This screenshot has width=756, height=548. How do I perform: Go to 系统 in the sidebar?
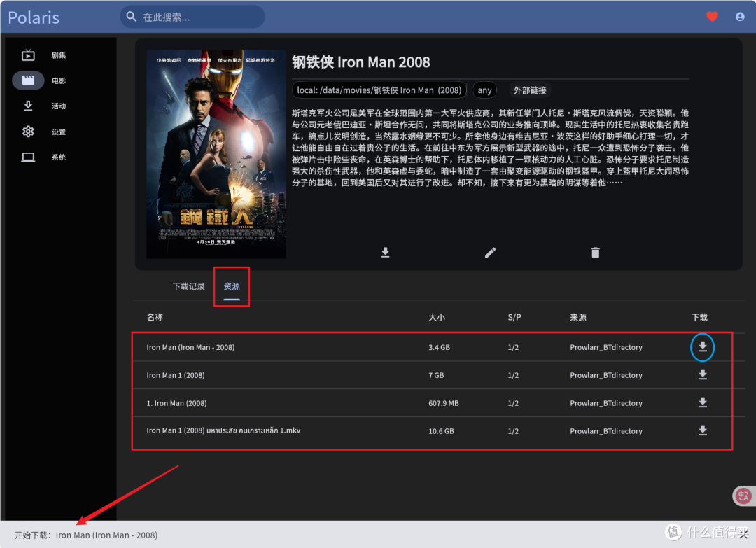59,157
